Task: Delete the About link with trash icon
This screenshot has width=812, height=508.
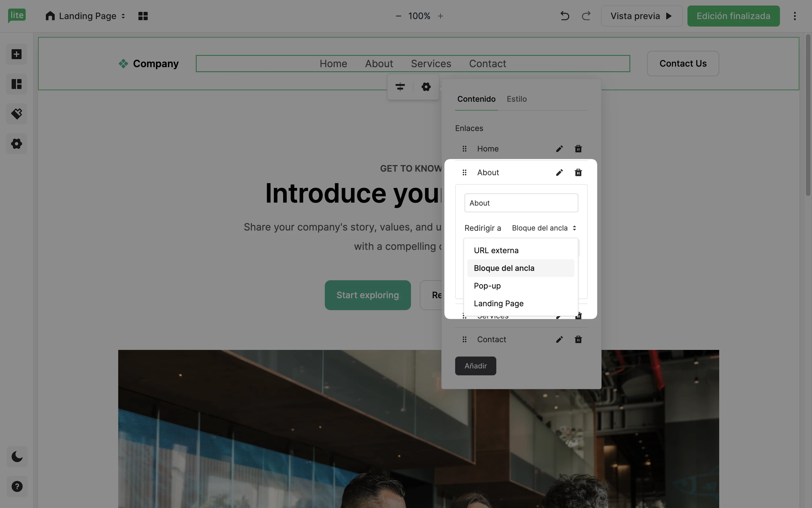Action: (578, 172)
